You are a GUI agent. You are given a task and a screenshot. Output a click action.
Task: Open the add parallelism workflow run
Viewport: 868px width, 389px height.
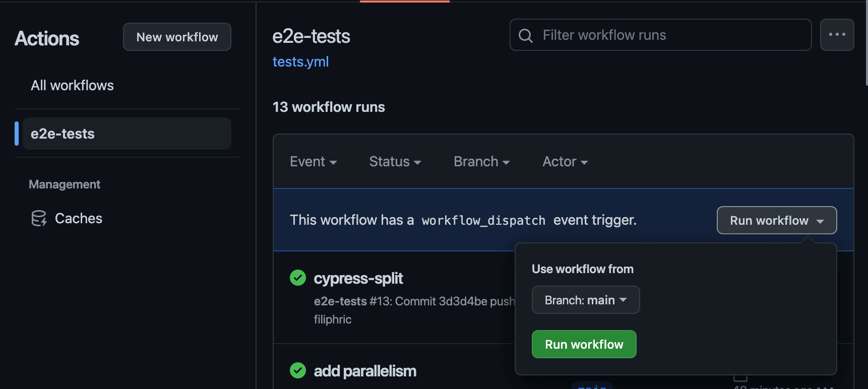(x=365, y=371)
